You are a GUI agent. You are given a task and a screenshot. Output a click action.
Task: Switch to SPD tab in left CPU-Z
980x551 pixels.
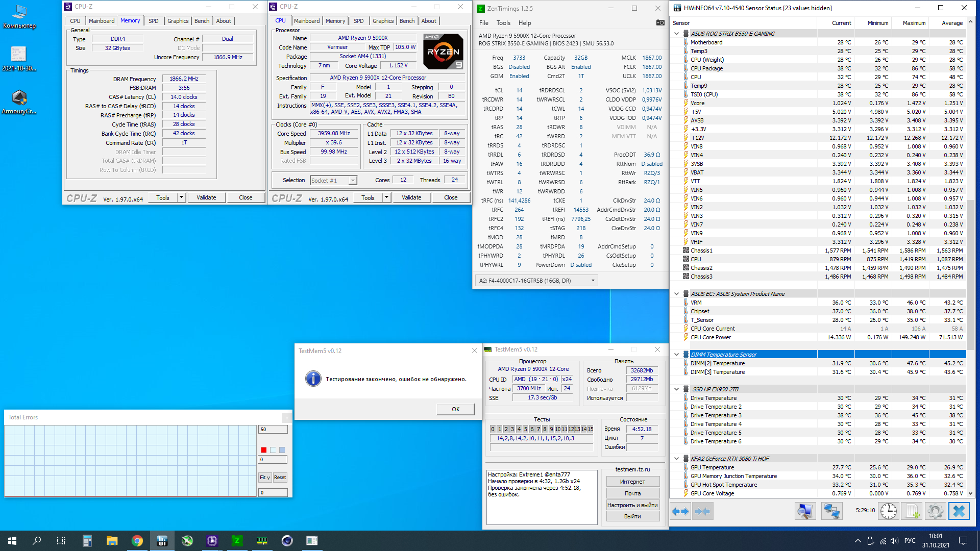153,21
